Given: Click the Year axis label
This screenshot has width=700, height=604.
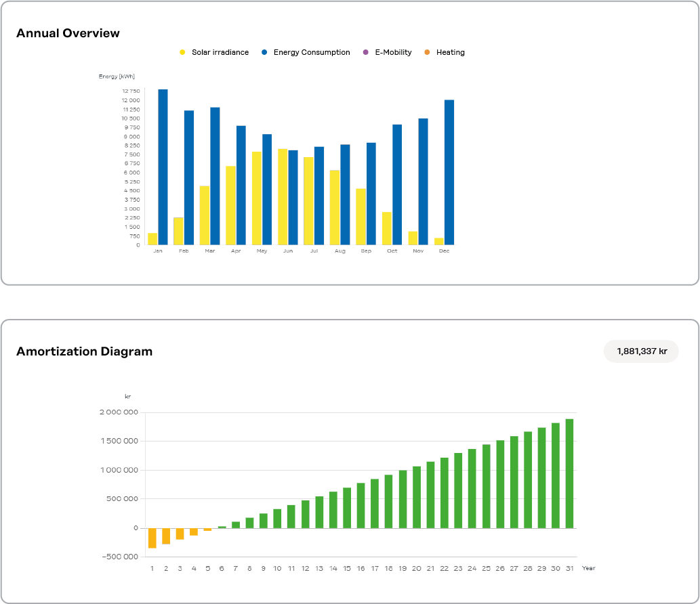Looking at the screenshot, I should coord(588,568).
